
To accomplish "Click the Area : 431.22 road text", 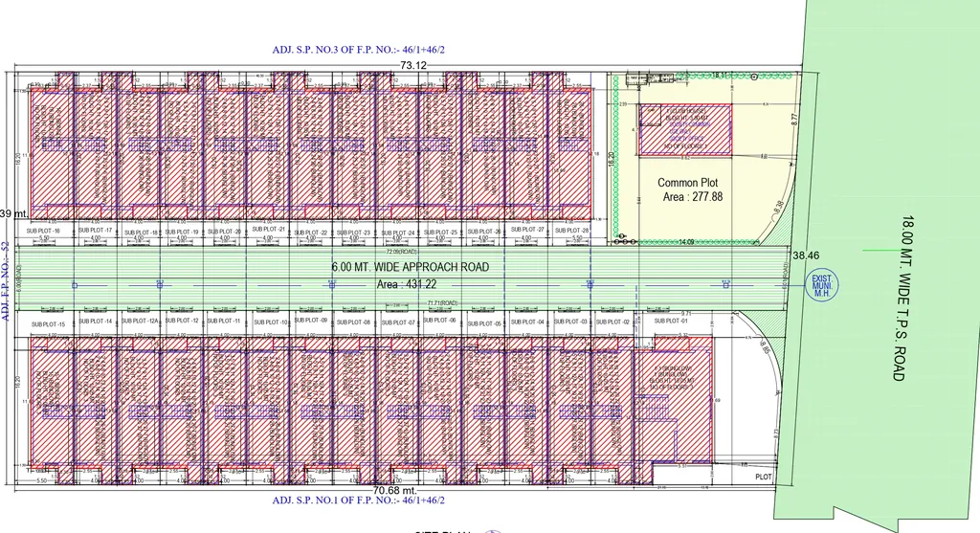I will point(406,283).
